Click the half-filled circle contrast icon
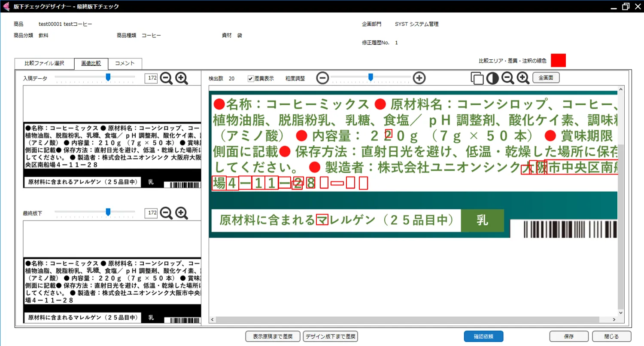This screenshot has height=346, width=644. click(x=492, y=78)
